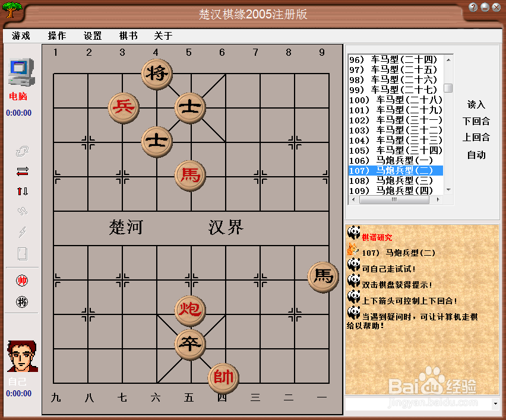Click horizontal scroll left arrow
506x420 pixels.
pos(353,199)
